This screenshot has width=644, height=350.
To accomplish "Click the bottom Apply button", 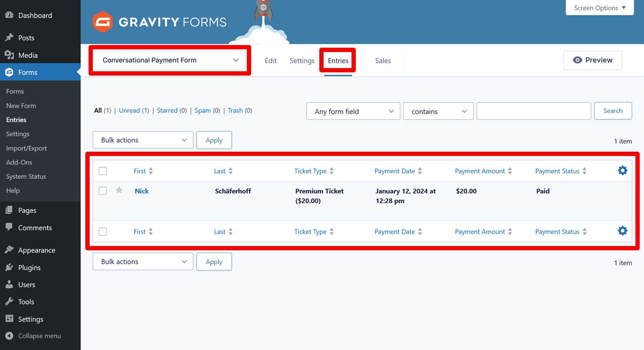I will coord(214,262).
